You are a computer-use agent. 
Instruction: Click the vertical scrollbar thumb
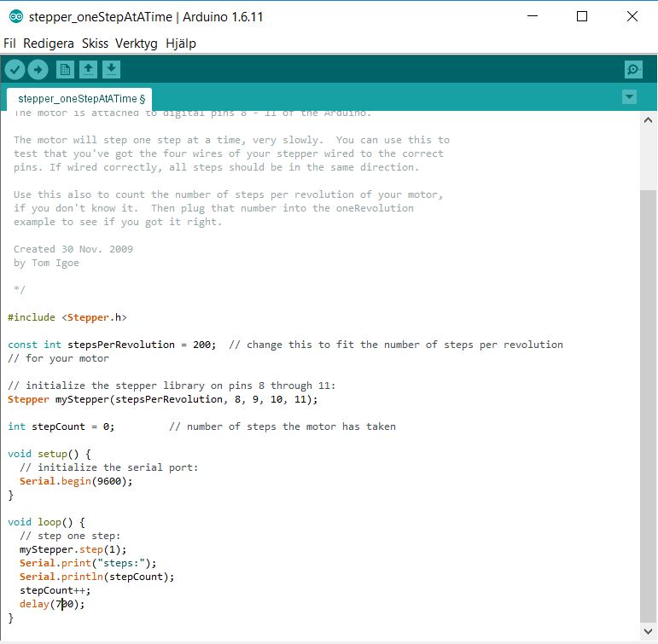648,406
